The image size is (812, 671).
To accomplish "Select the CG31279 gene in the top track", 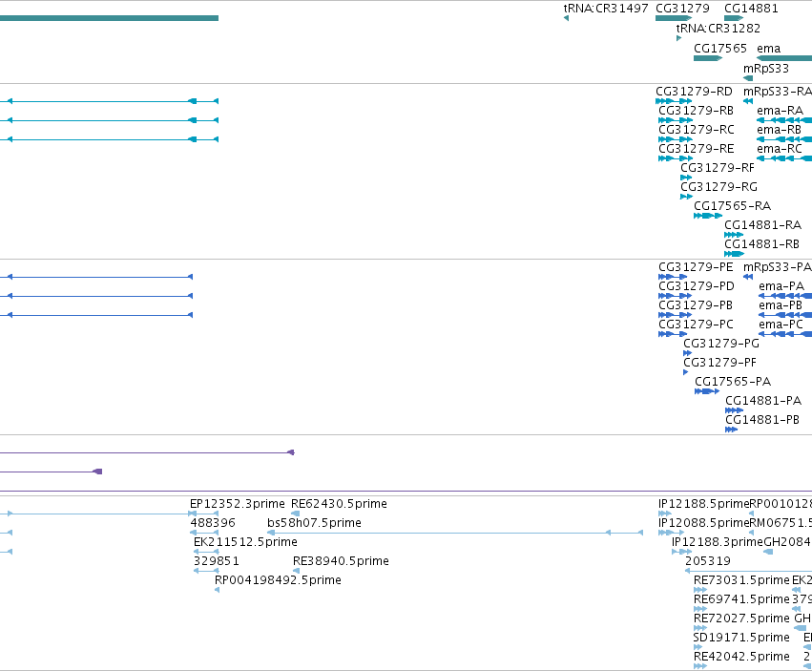I will click(674, 18).
